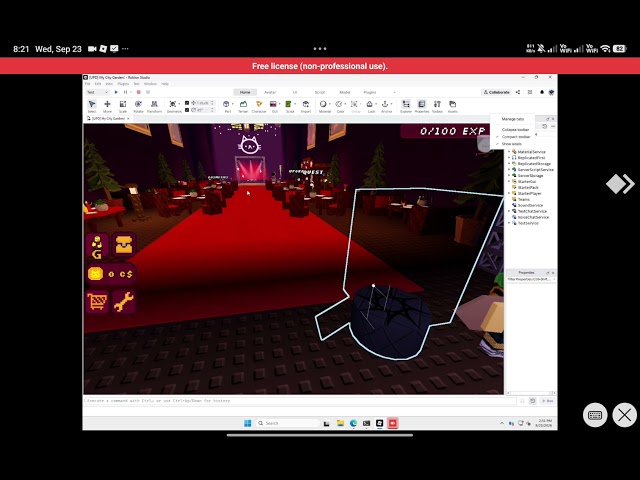Click Run beside the command bar
Image resolution: width=640 pixels, height=480 pixels.
click(x=548, y=401)
